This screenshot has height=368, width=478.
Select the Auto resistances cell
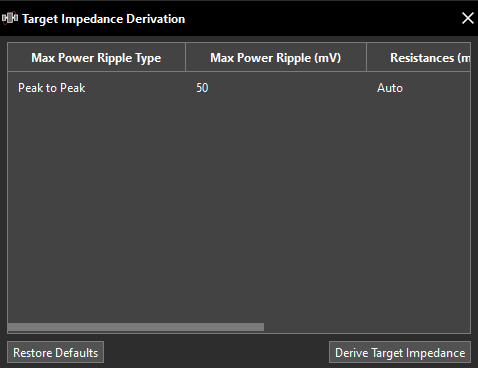click(419, 88)
